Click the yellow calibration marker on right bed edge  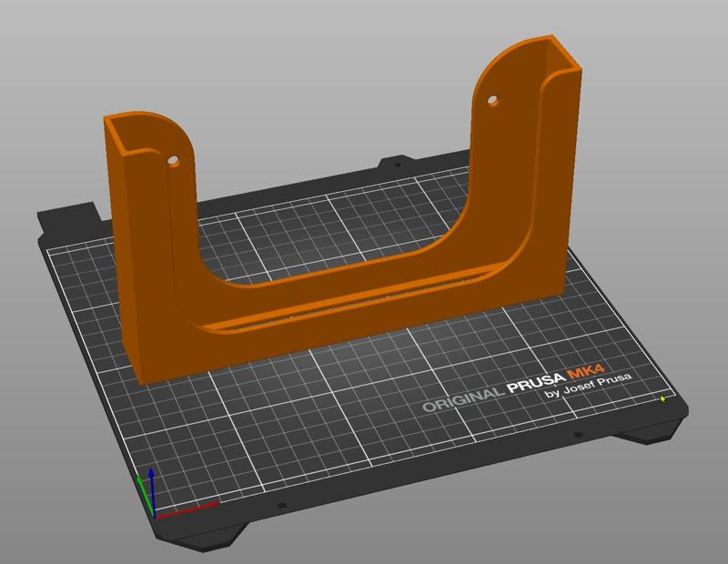tap(662, 399)
